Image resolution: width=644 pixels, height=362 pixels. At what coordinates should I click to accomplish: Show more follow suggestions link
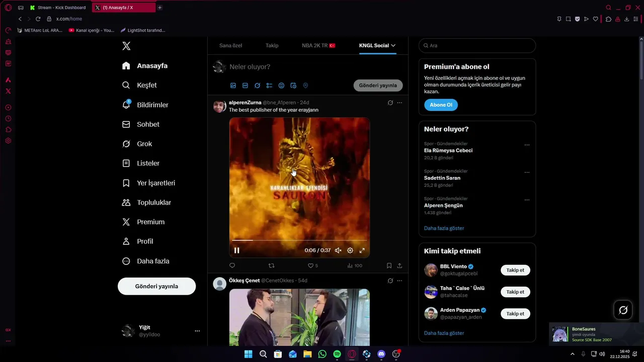pos(444,333)
